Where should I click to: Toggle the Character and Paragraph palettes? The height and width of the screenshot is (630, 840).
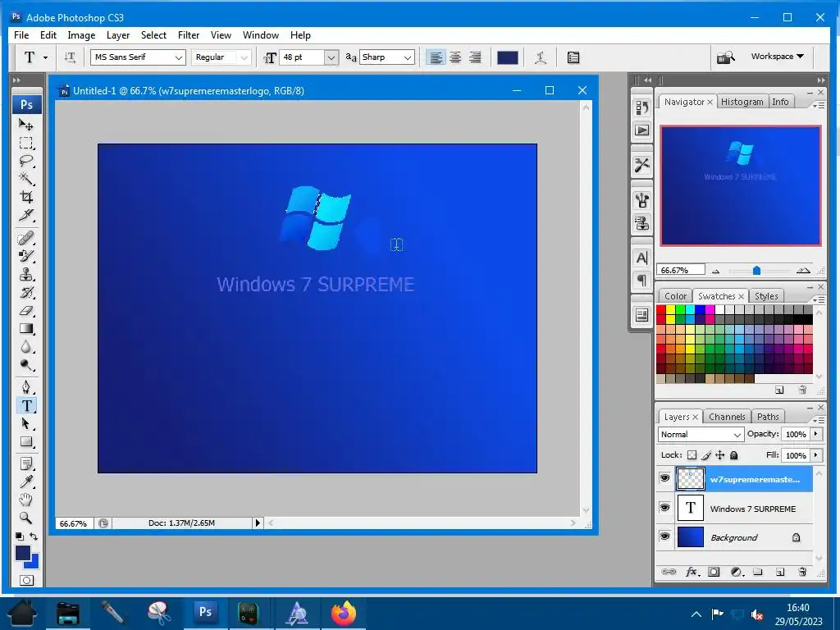[x=573, y=57]
